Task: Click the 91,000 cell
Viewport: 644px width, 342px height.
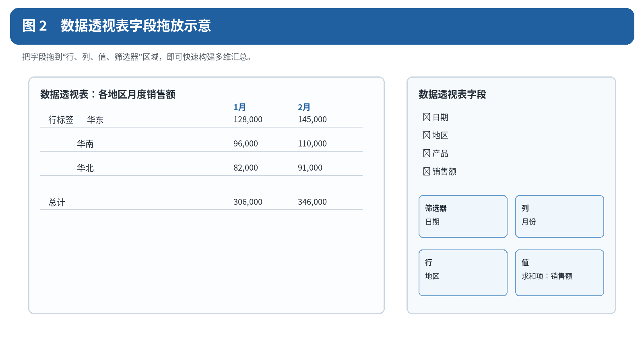Action: tap(310, 168)
